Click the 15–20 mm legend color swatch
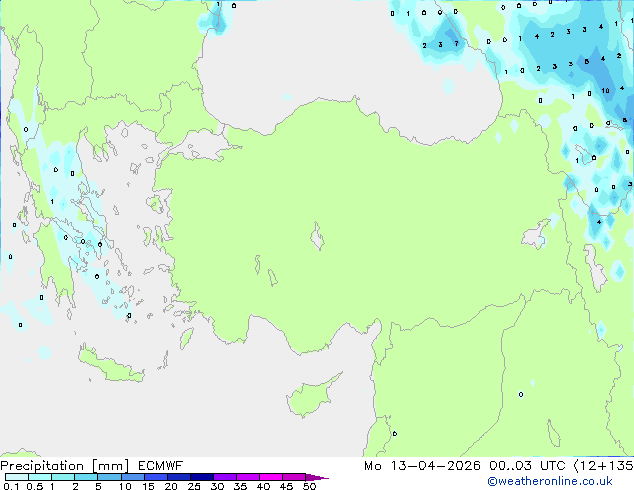Screen dimensions: 634x490 pos(155,477)
